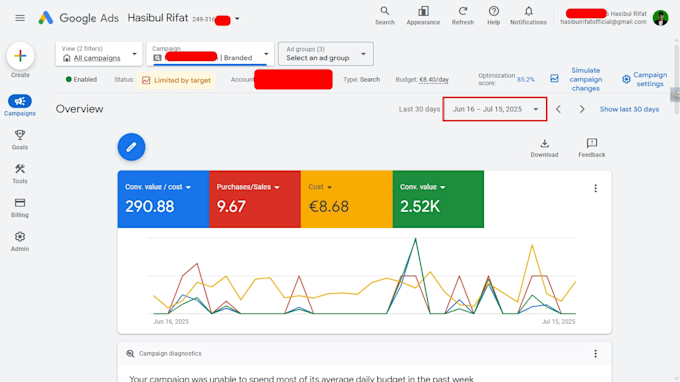Viewport: 680px width, 382px height.
Task: Click the Google Ads logo
Action: click(x=78, y=18)
